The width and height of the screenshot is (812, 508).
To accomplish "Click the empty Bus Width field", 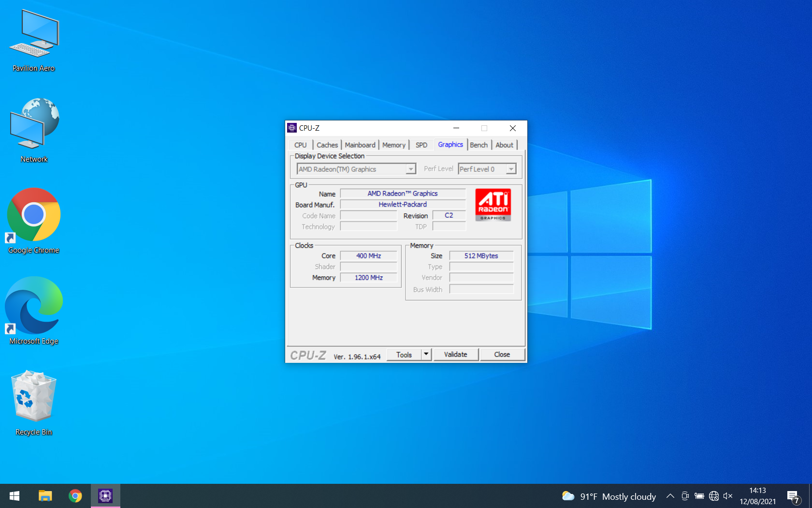I will 481,289.
